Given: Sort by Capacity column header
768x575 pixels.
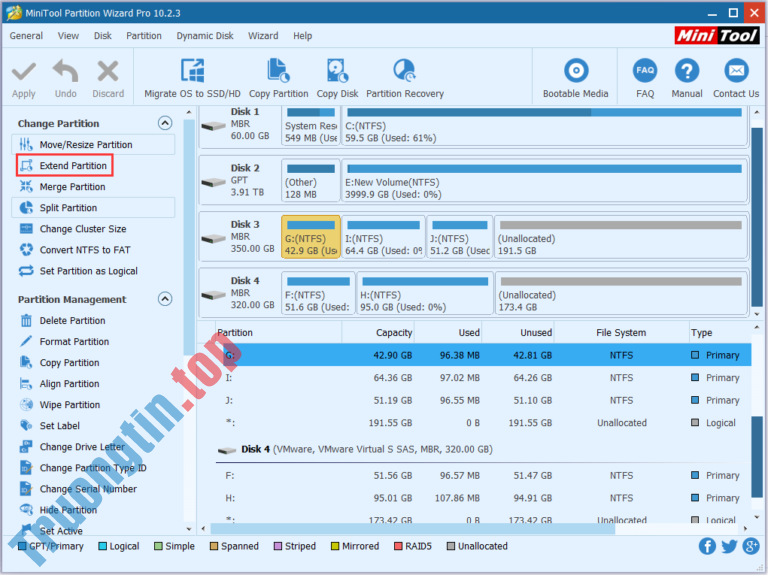Looking at the screenshot, I should click(378, 333).
